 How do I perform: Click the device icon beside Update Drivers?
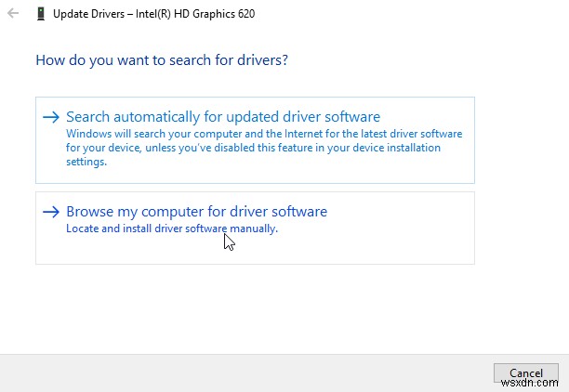click(40, 14)
